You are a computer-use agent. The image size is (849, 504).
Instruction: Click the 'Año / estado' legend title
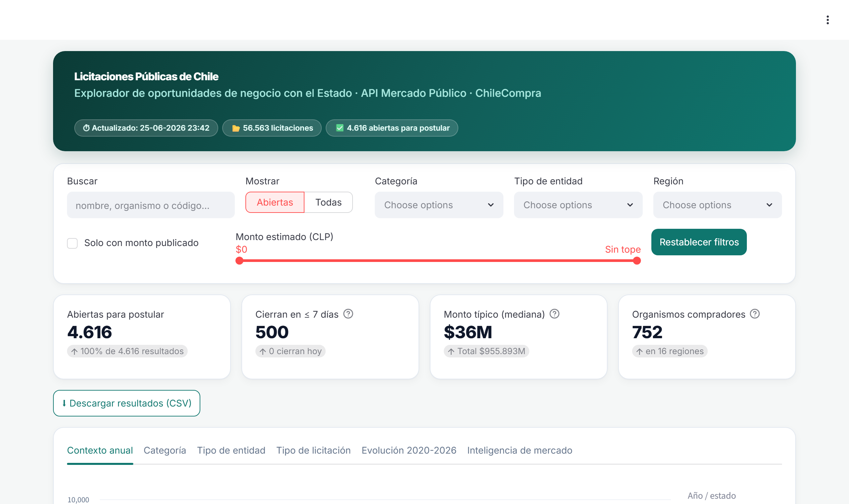tap(712, 496)
